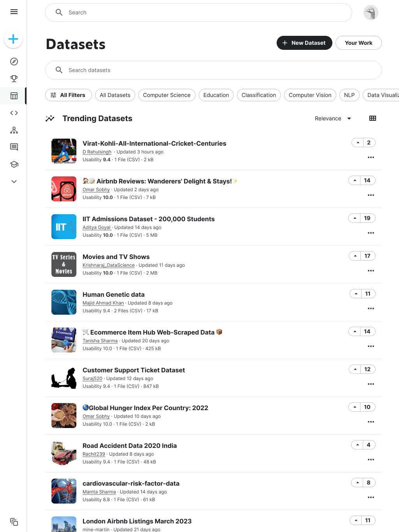Select the Computer Science filter chip

point(167,95)
